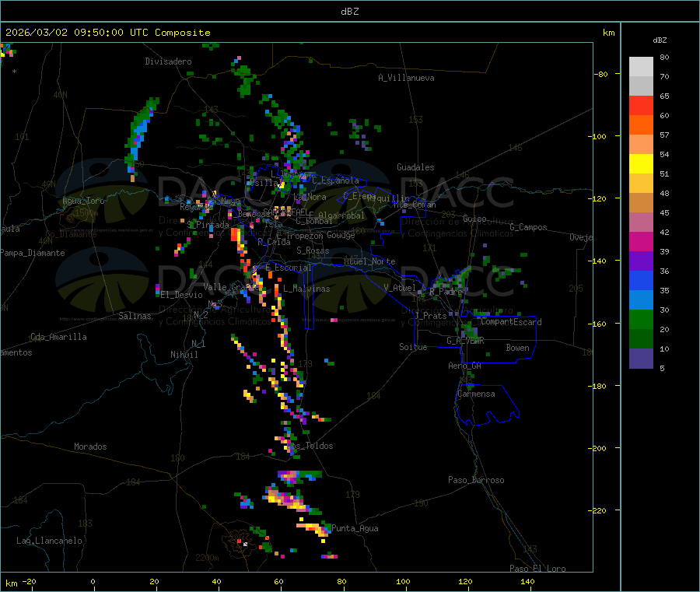Image resolution: width=700 pixels, height=592 pixels.
Task: Click the bright green 20 dBZ swatch
Action: pyautogui.click(x=641, y=319)
